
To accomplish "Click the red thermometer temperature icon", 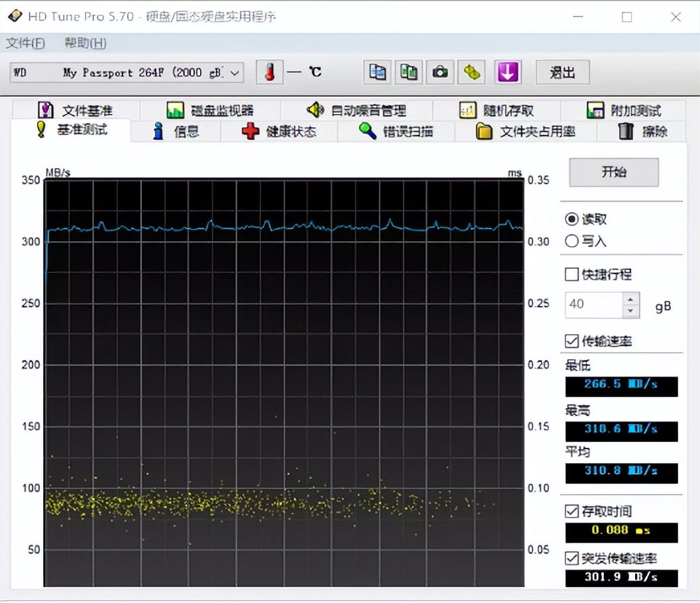I will click(269, 72).
